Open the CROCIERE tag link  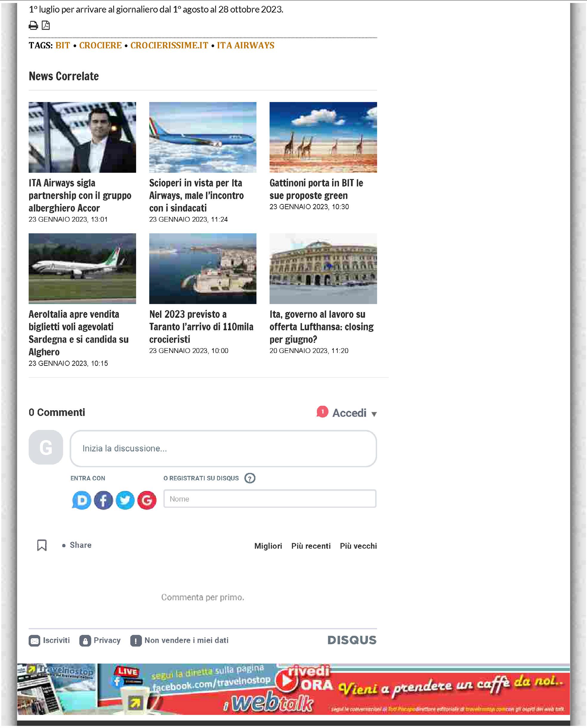(x=101, y=46)
